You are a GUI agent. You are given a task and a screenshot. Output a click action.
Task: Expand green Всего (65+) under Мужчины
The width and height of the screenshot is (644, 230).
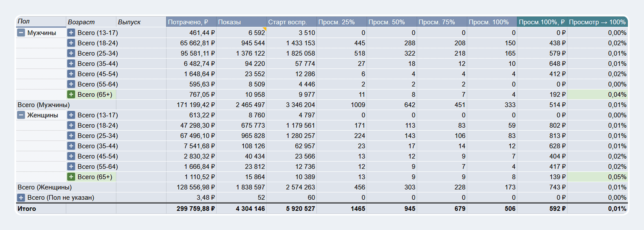(x=71, y=95)
